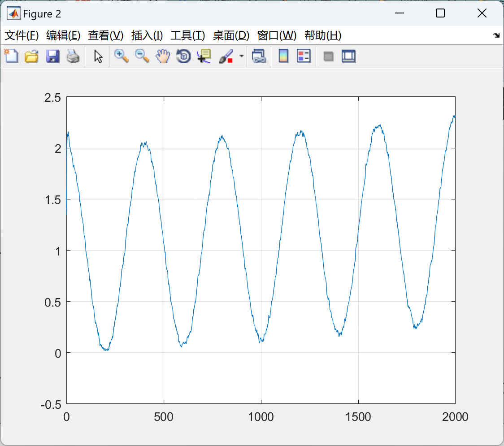Click the Show Plot Tools icon
Image resolution: width=504 pixels, height=446 pixels.
[x=349, y=56]
